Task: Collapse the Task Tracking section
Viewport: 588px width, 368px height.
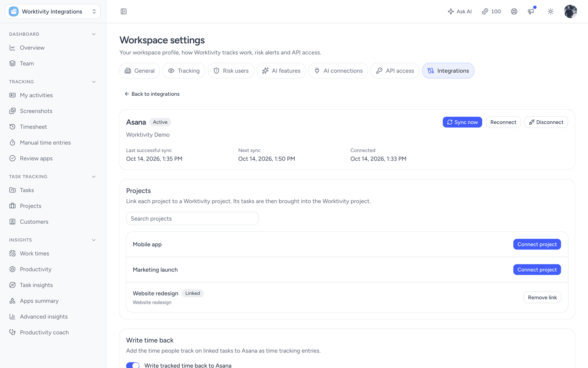Action: pyautogui.click(x=94, y=177)
